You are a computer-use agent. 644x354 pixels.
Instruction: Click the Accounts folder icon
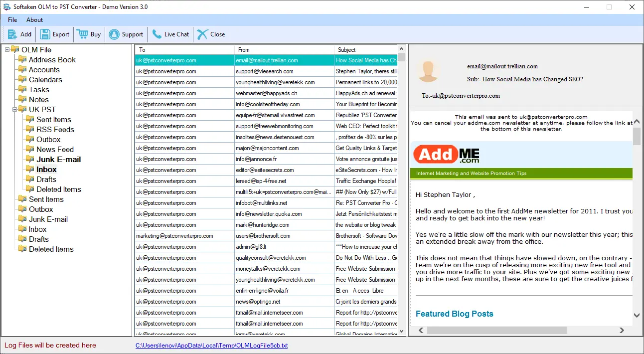pos(22,69)
